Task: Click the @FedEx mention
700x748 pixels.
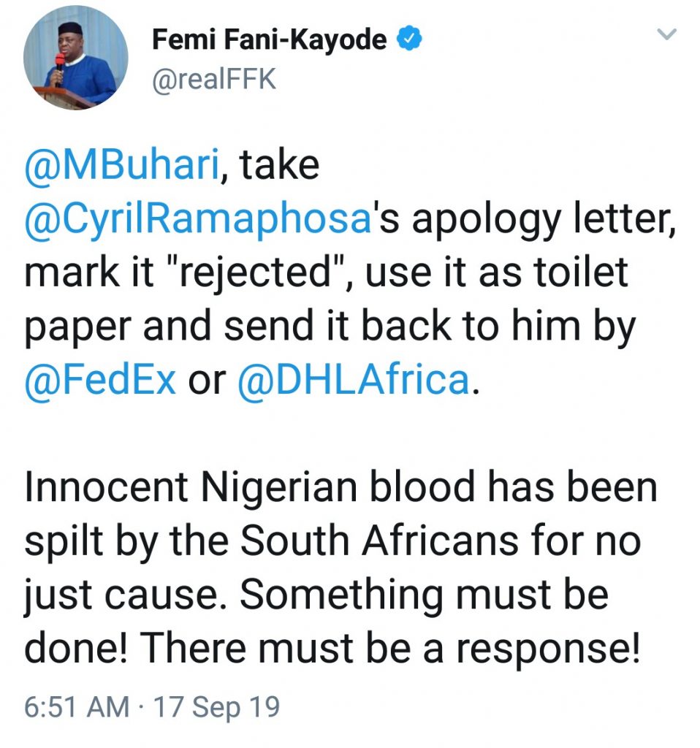Action: click(x=100, y=380)
